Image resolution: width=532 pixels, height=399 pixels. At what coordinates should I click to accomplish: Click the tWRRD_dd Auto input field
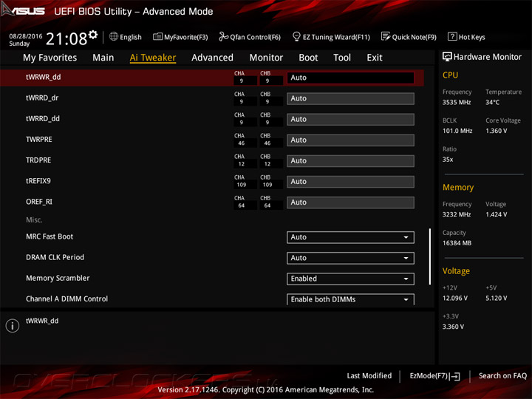coord(350,119)
